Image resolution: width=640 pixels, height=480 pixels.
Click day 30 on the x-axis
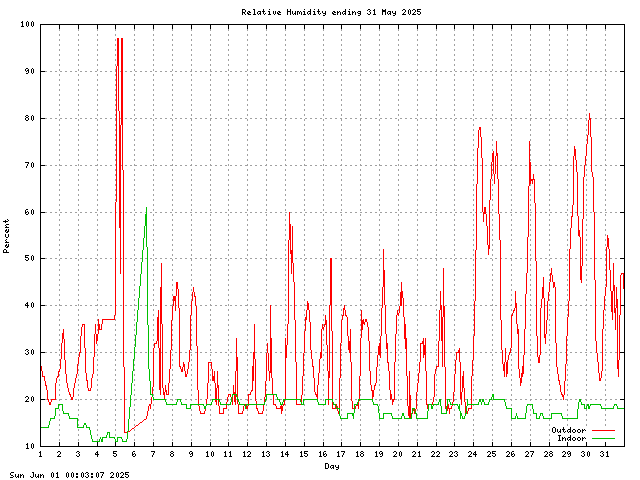tap(586, 454)
